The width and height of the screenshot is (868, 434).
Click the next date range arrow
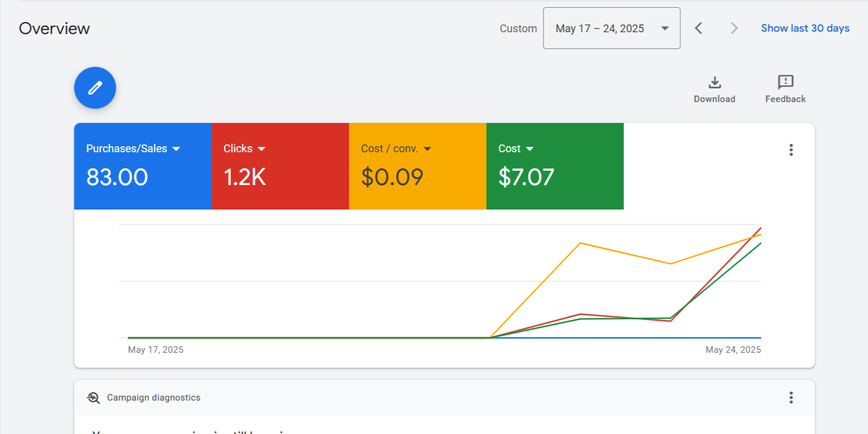tap(734, 28)
